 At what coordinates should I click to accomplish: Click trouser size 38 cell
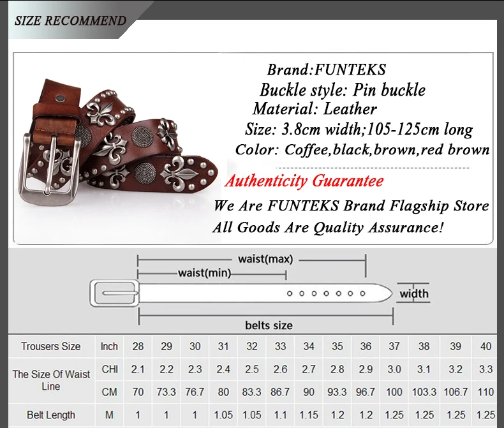[x=424, y=346]
